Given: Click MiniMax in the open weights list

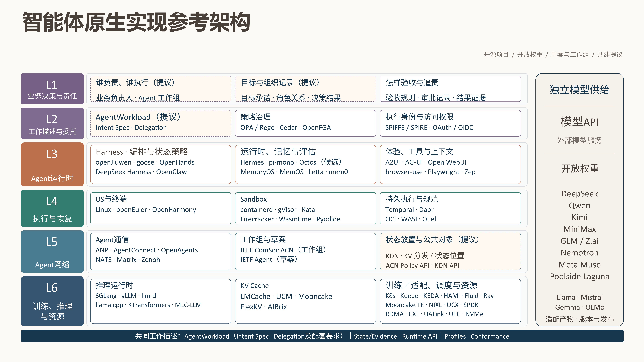Looking at the screenshot, I should pyautogui.click(x=579, y=229).
